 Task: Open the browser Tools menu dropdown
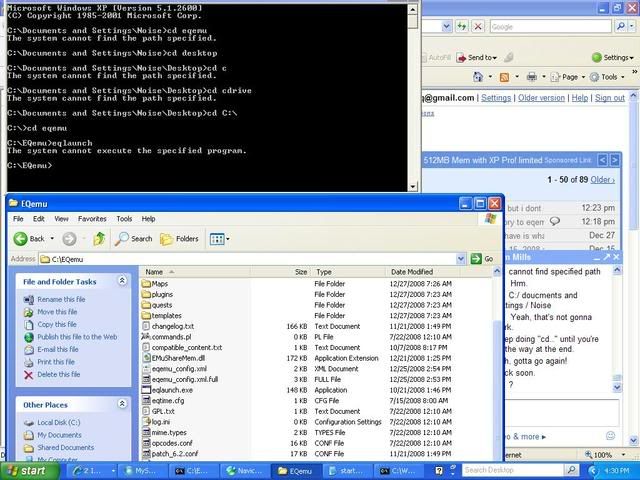point(607,77)
